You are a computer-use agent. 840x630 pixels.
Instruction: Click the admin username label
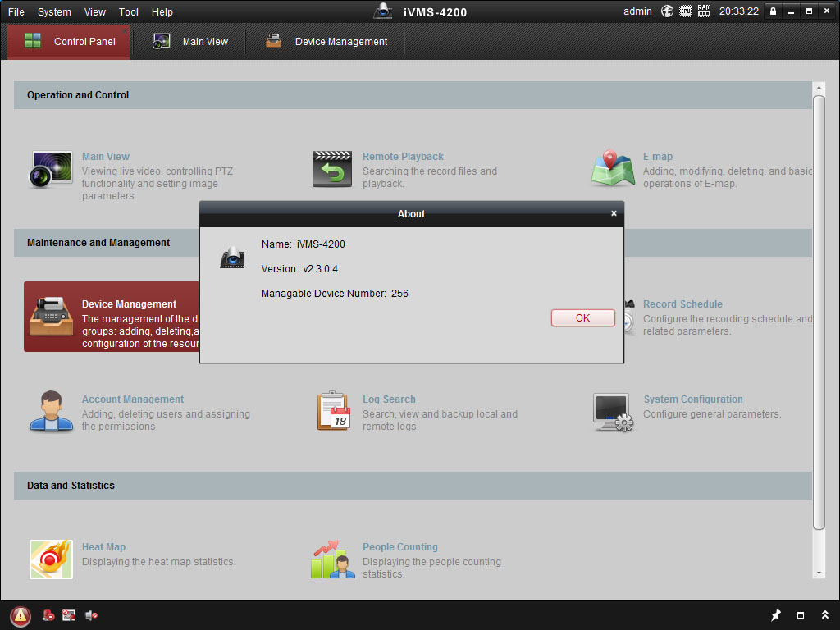[x=637, y=11]
